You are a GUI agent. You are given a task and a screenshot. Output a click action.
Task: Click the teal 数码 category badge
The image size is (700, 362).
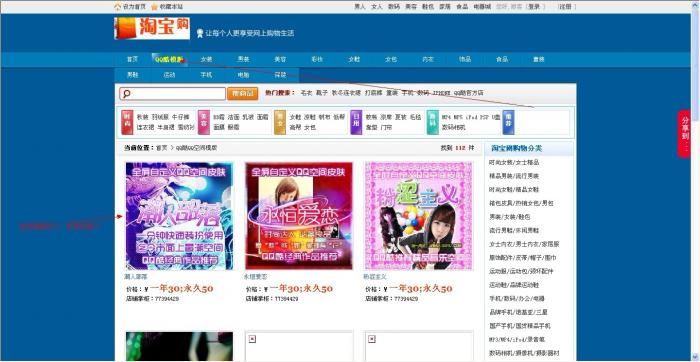click(433, 122)
